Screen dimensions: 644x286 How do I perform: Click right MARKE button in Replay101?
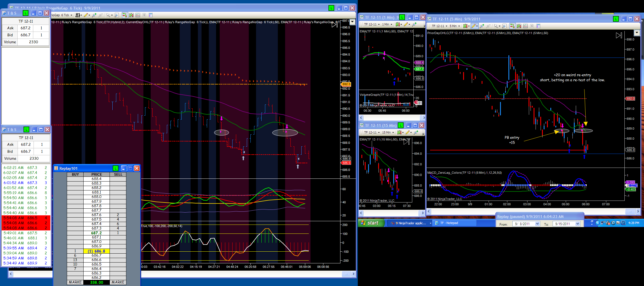pos(118,282)
